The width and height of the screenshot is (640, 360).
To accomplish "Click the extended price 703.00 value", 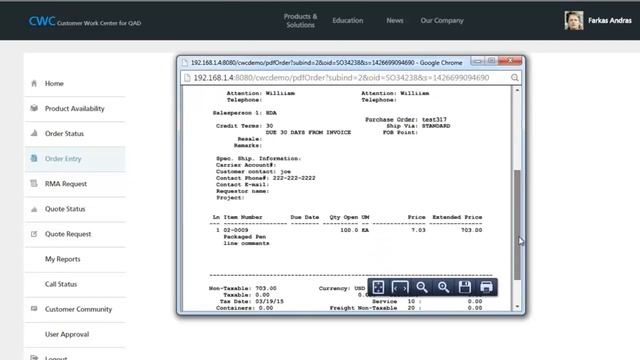I will click(x=471, y=230).
